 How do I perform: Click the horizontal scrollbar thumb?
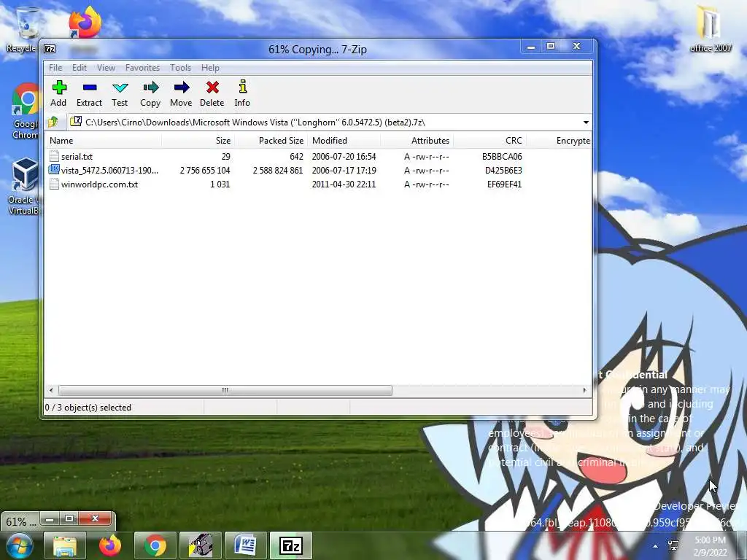(x=225, y=391)
